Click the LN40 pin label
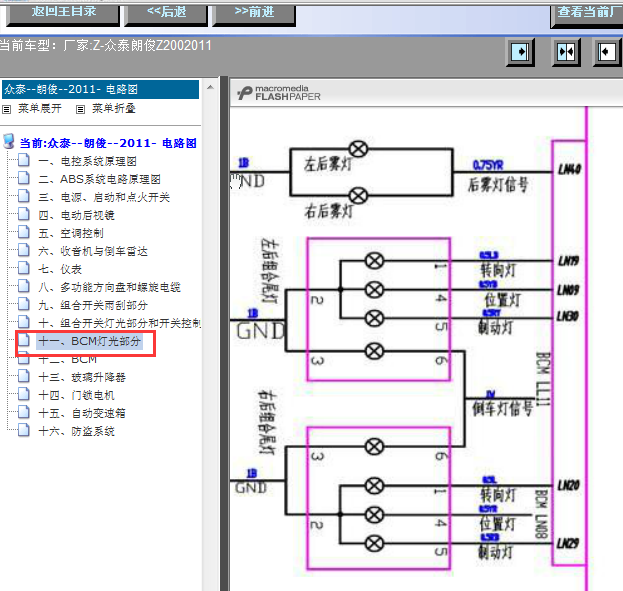The image size is (623, 591). [x=570, y=170]
